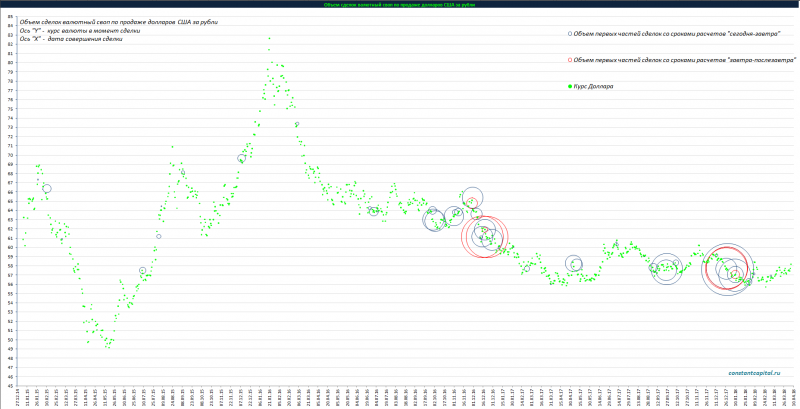Click the small blue bubble near the 66 level at far left
The height and width of the screenshot is (409, 800).
point(47,188)
